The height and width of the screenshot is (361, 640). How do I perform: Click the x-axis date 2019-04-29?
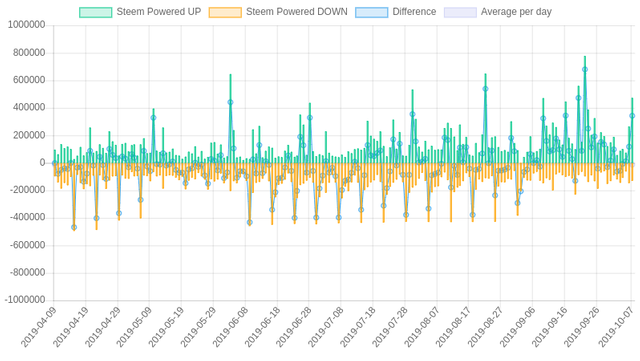pyautogui.click(x=102, y=327)
